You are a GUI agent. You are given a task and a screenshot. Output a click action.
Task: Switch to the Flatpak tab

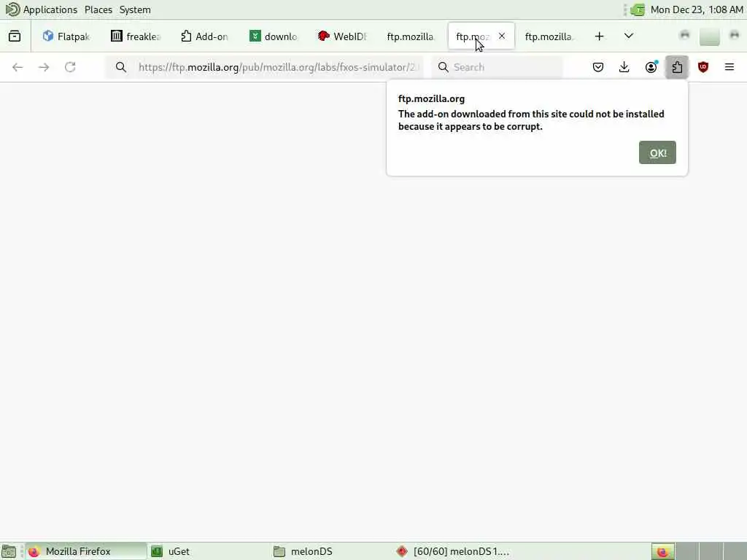(66, 36)
